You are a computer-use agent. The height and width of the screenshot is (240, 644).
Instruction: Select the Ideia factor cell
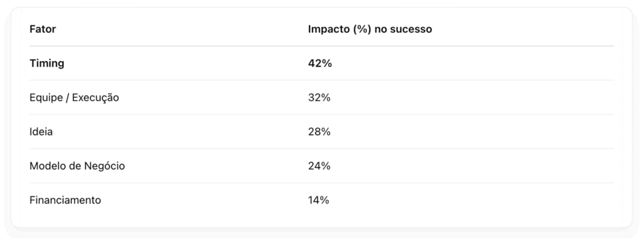click(41, 132)
